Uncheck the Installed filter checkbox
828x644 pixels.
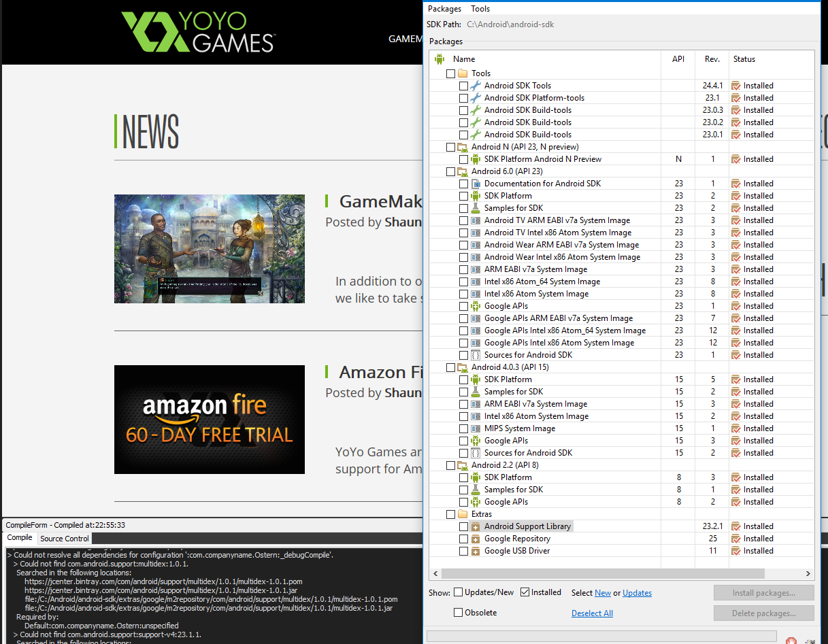(525, 592)
